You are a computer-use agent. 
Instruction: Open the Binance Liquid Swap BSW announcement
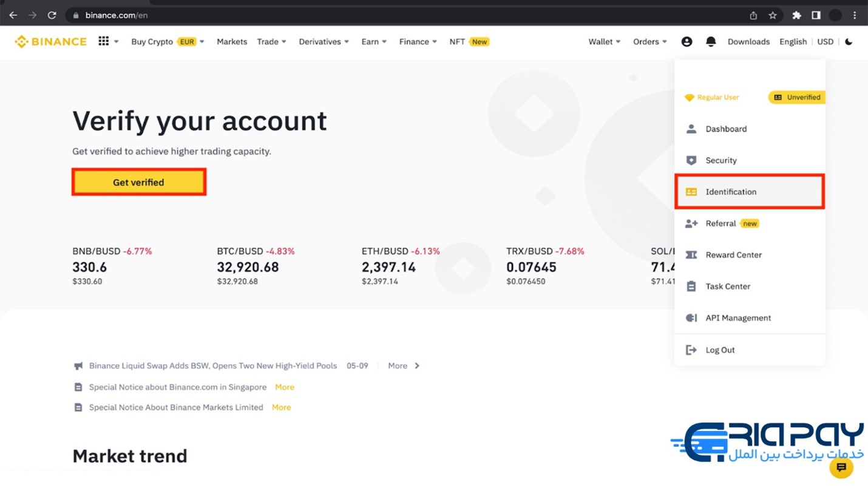pyautogui.click(x=213, y=366)
